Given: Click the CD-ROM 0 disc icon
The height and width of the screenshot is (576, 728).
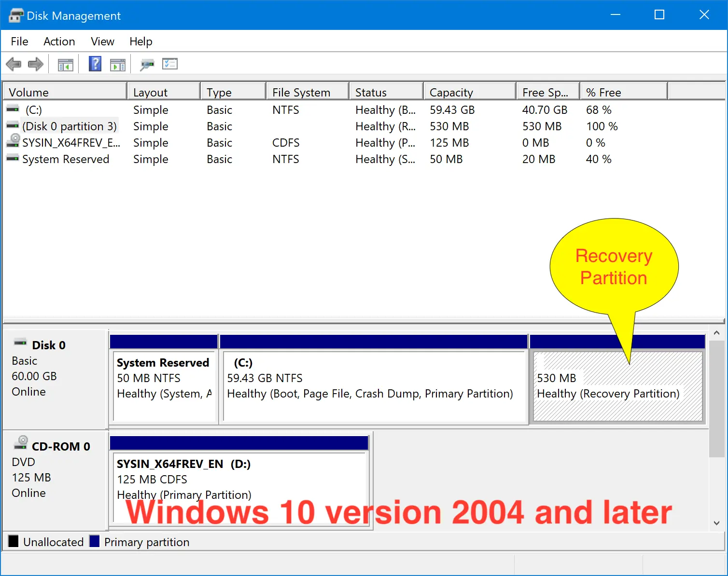Looking at the screenshot, I should coord(21,442).
